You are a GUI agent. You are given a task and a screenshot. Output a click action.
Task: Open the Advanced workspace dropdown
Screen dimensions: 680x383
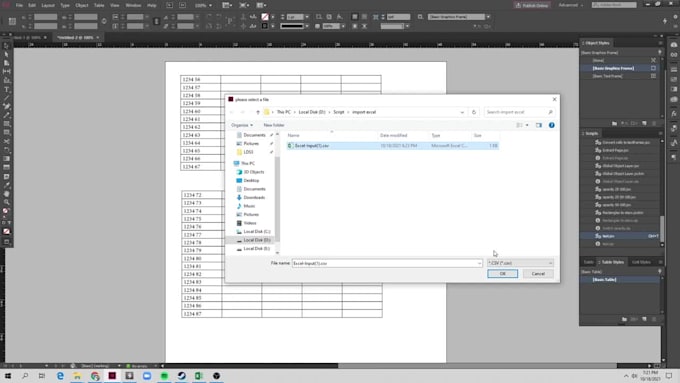tap(570, 5)
